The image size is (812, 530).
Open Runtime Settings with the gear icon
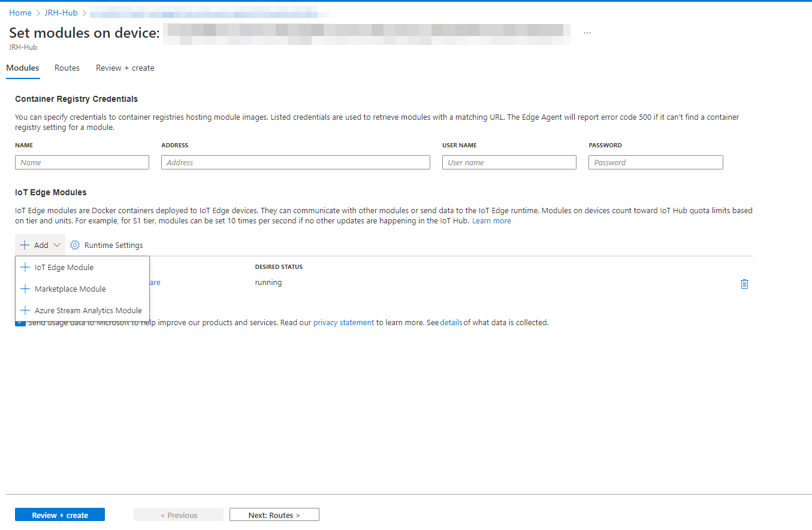(107, 245)
